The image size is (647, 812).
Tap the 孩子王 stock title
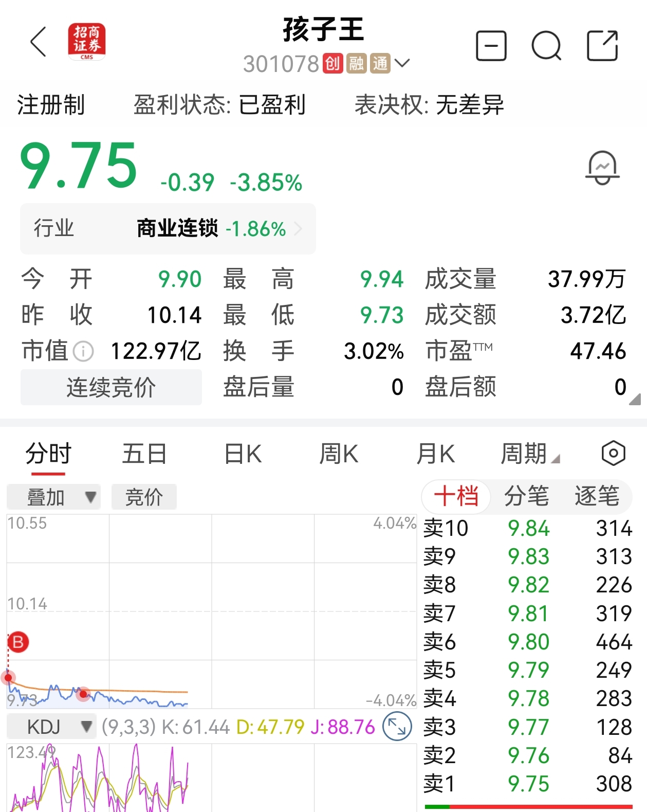[323, 29]
